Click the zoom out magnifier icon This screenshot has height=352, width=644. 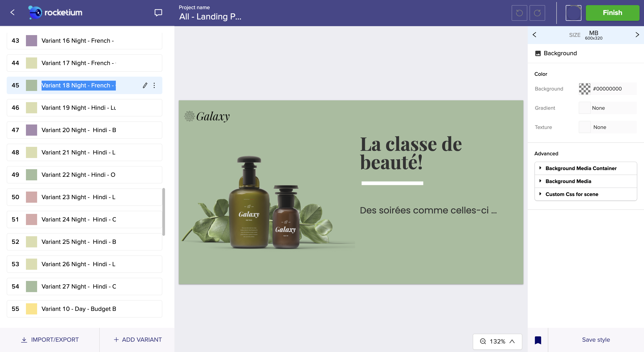click(483, 341)
